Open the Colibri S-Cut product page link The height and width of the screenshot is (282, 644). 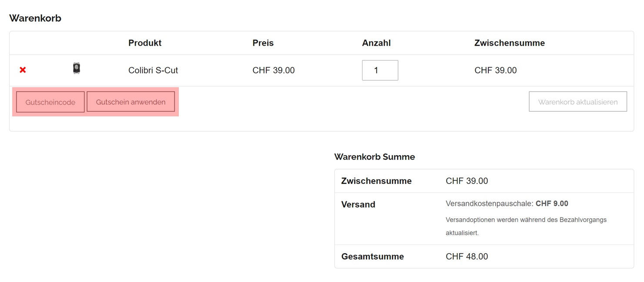[x=153, y=70]
